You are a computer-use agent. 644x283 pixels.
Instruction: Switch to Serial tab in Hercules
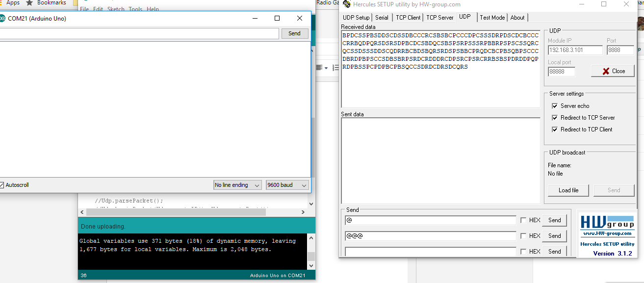point(382,18)
